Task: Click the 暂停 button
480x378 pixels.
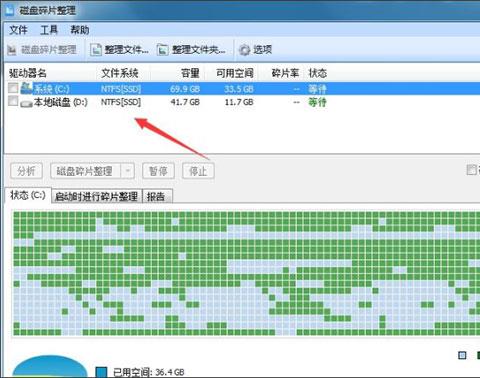Action: point(158,171)
